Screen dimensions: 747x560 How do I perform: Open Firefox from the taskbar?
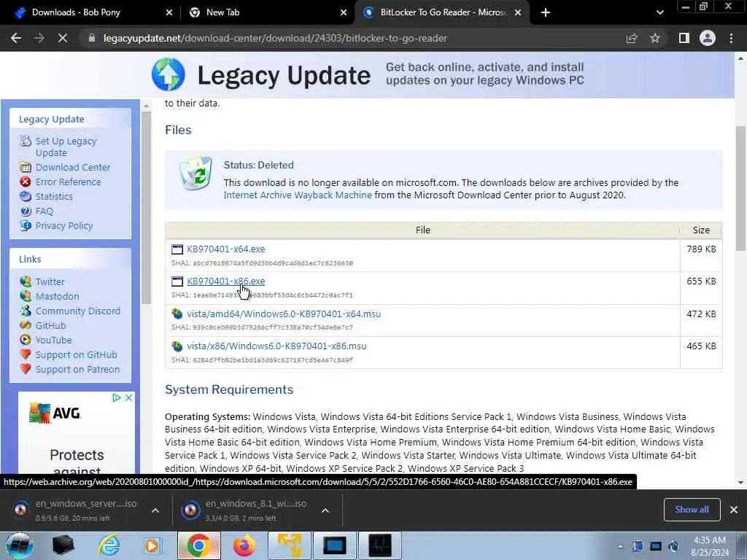tap(244, 545)
